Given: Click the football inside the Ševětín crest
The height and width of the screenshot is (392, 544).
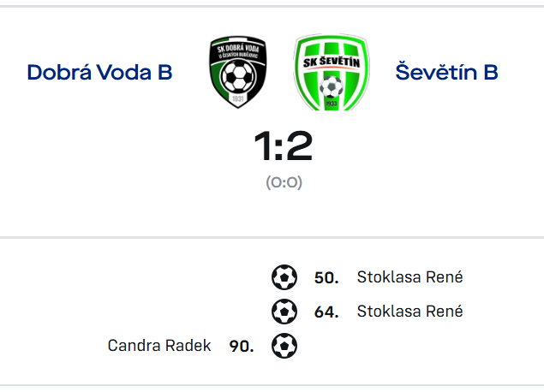Looking at the screenshot, I should (332, 86).
